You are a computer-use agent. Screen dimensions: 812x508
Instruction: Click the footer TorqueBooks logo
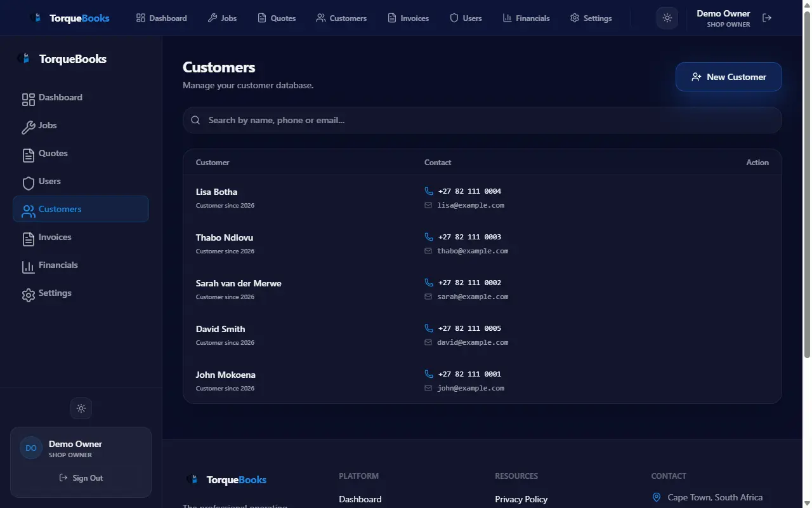click(x=226, y=479)
